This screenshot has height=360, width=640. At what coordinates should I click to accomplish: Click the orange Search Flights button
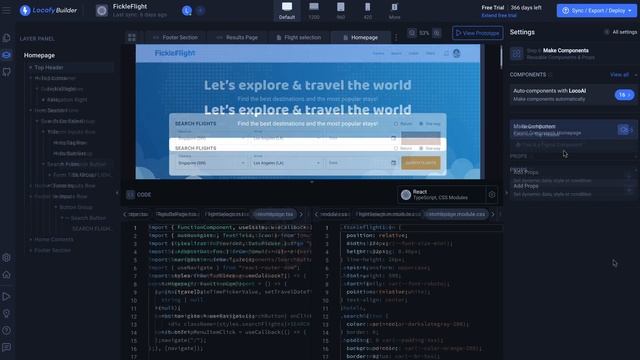(420, 163)
